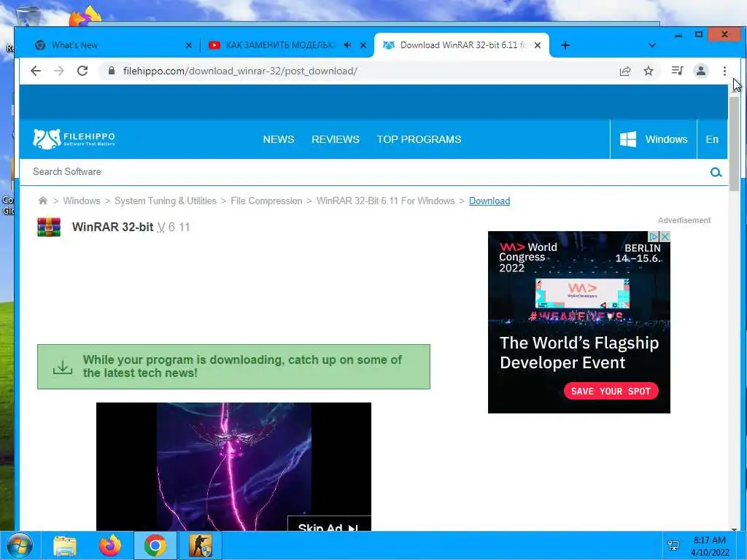This screenshot has height=560, width=747.
Task: Close the YouTube КАК ЗАМЕНИТЬ tab
Action: (363, 45)
